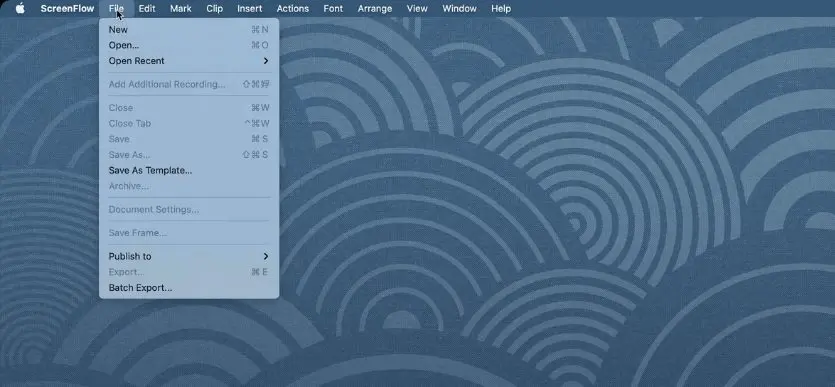Expand the Publish to submenu
This screenshot has height=387, width=835.
pos(189,256)
